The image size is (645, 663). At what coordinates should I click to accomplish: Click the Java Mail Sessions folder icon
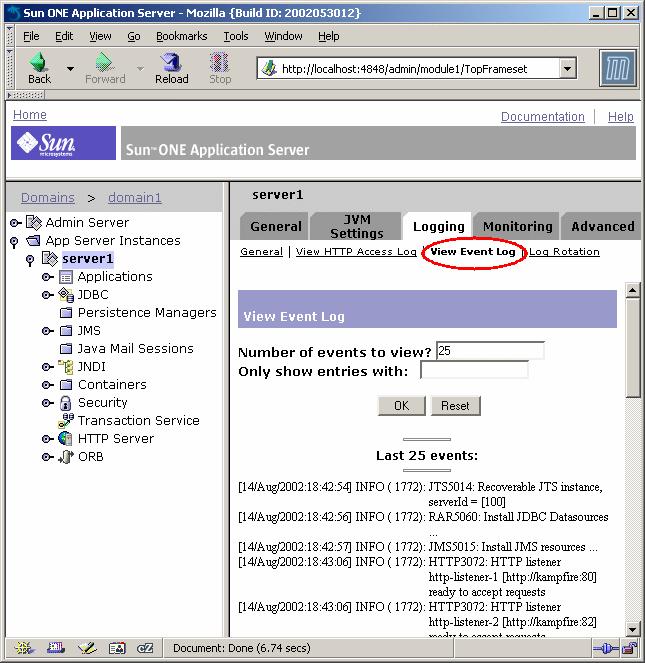(66, 349)
